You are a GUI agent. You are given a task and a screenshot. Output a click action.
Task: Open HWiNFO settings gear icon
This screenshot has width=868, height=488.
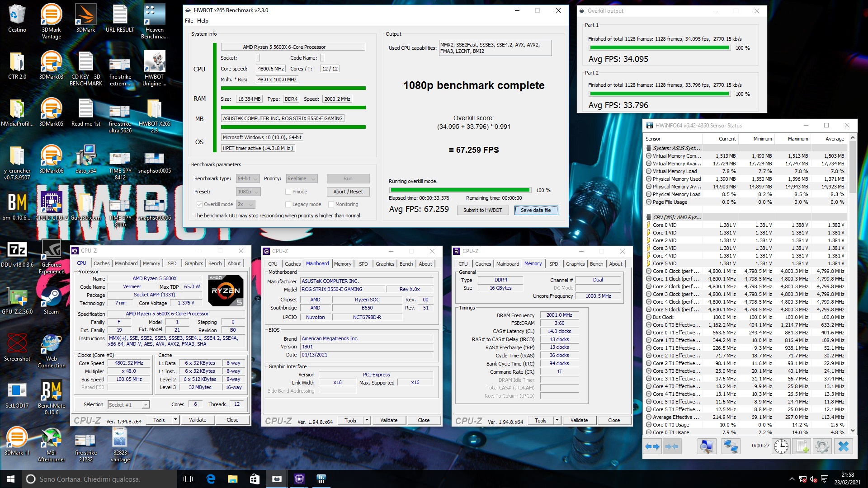coord(822,446)
